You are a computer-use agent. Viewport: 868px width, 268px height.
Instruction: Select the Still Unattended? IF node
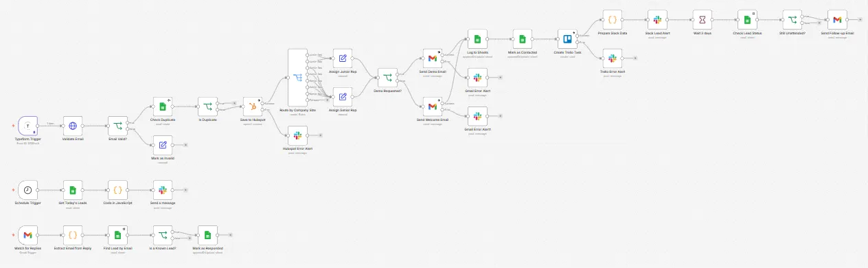tap(793, 20)
